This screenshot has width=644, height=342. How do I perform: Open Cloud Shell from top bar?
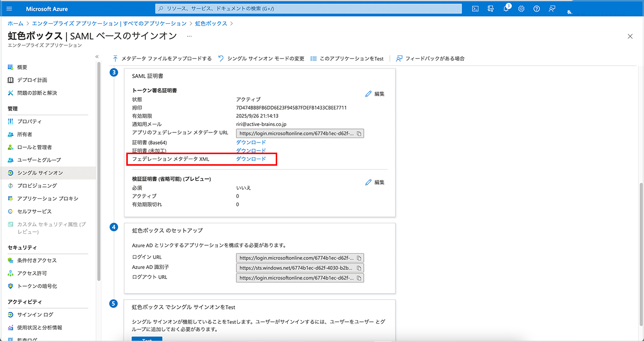474,9
